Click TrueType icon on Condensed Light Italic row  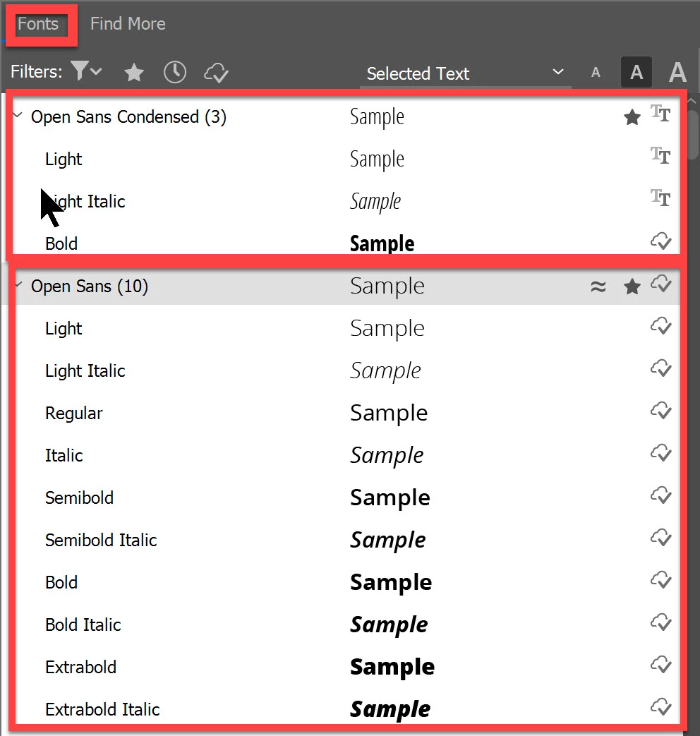[x=660, y=198]
